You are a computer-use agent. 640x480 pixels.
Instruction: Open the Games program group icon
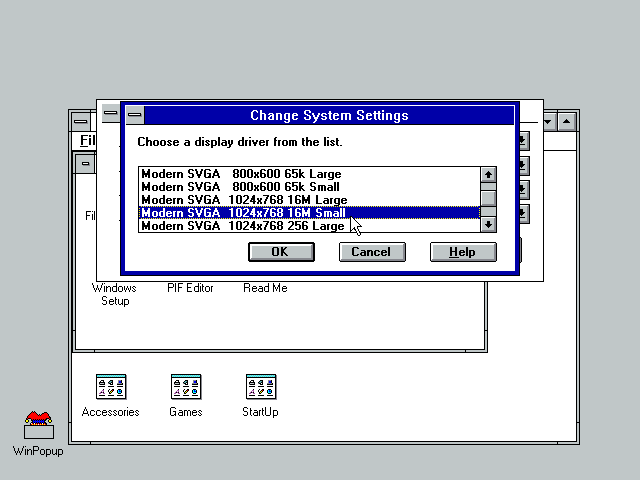coord(185,387)
